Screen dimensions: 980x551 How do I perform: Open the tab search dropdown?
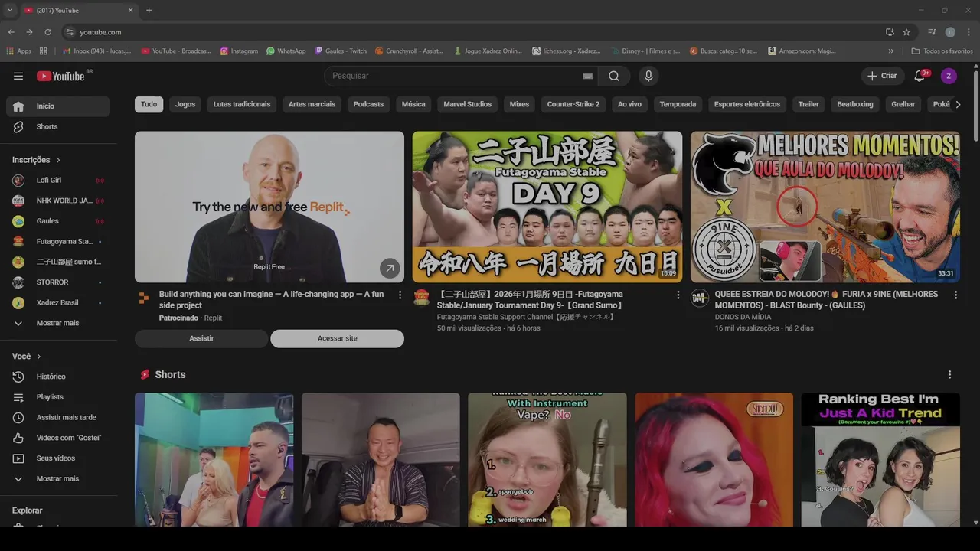[x=10, y=10]
